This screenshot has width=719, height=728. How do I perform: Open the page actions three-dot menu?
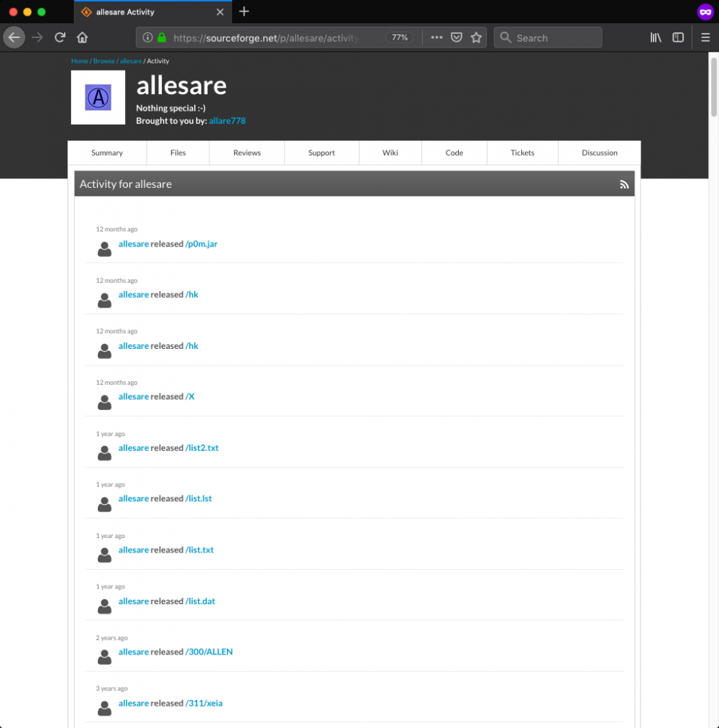pyautogui.click(x=436, y=37)
